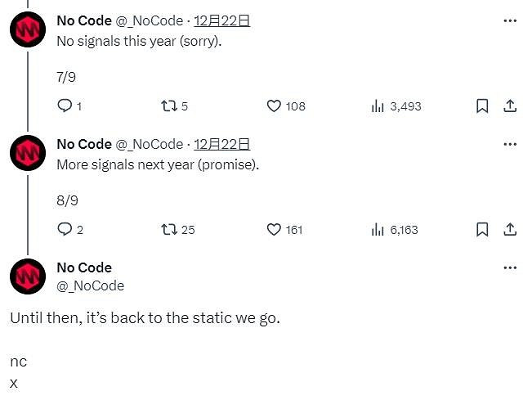Open more options on the 7/9 tweet
532x400 pixels.
click(510, 20)
